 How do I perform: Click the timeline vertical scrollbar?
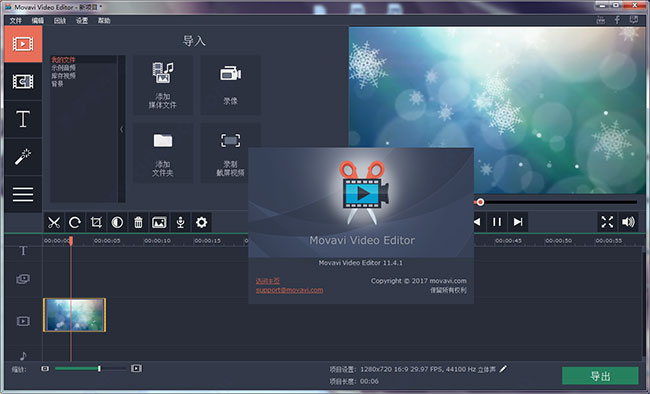pos(644,303)
